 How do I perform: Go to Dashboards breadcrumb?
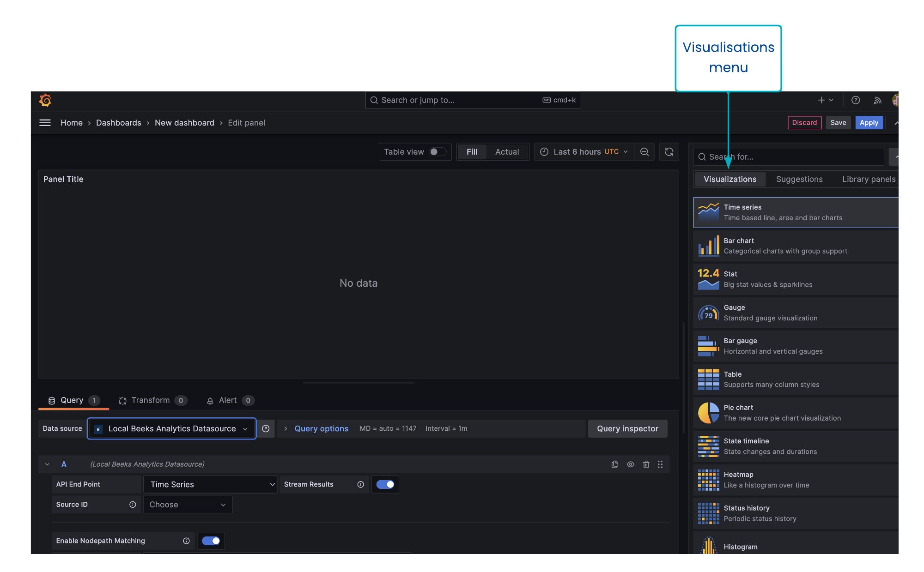[119, 123]
